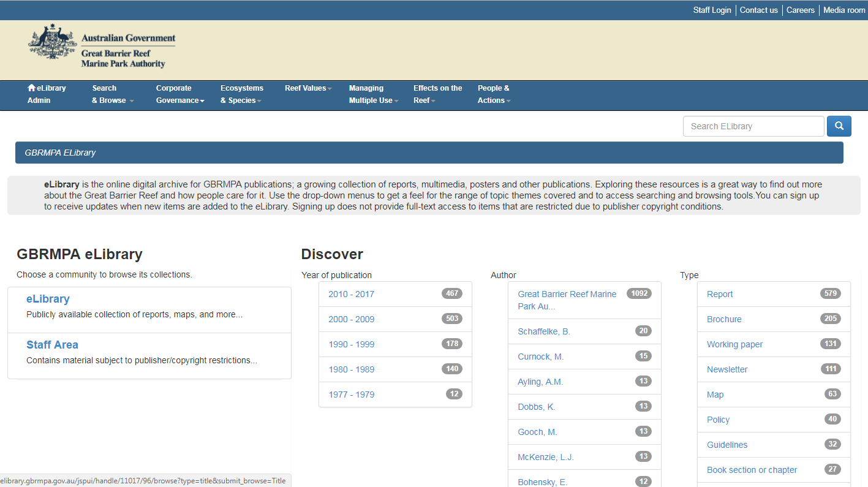
Task: Filter by type Policy
Action: (718, 420)
